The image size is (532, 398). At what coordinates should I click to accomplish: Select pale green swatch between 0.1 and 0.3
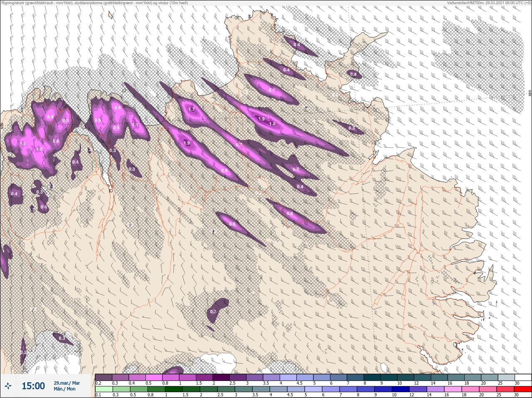click(103, 389)
